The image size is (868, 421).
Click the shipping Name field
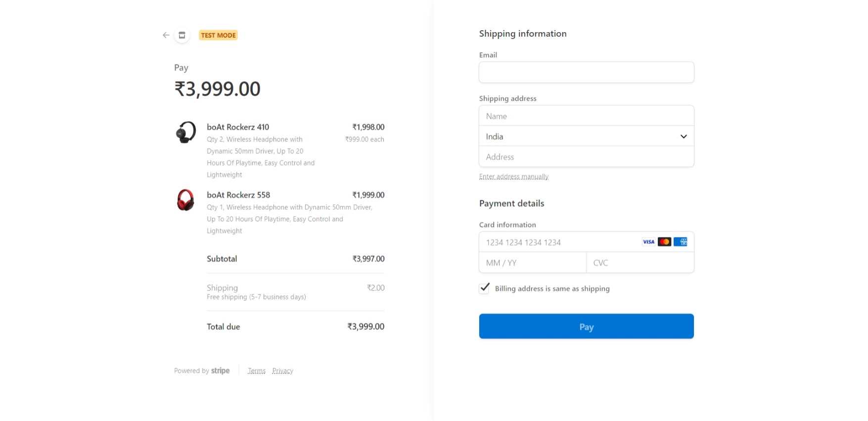586,116
